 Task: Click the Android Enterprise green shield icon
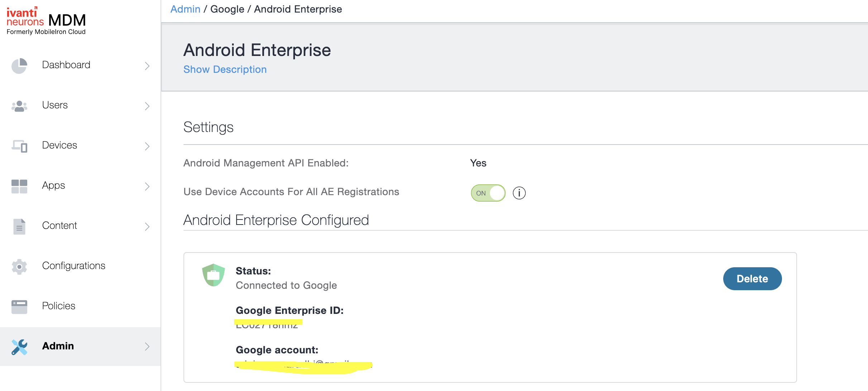point(214,275)
